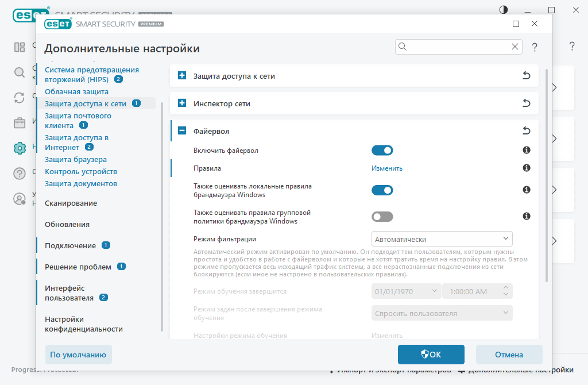Confirm settings with OK button
This screenshot has height=385, width=588.
pyautogui.click(x=431, y=355)
